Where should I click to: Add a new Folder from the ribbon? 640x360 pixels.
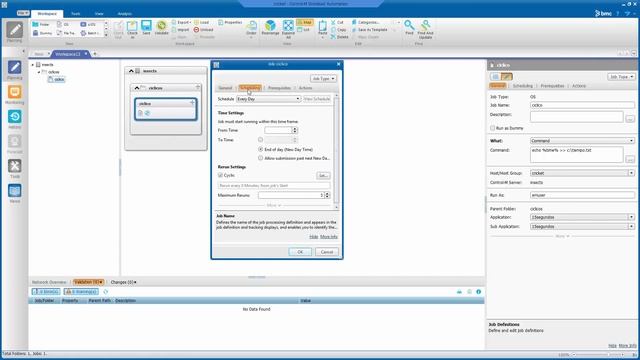click(41, 24)
